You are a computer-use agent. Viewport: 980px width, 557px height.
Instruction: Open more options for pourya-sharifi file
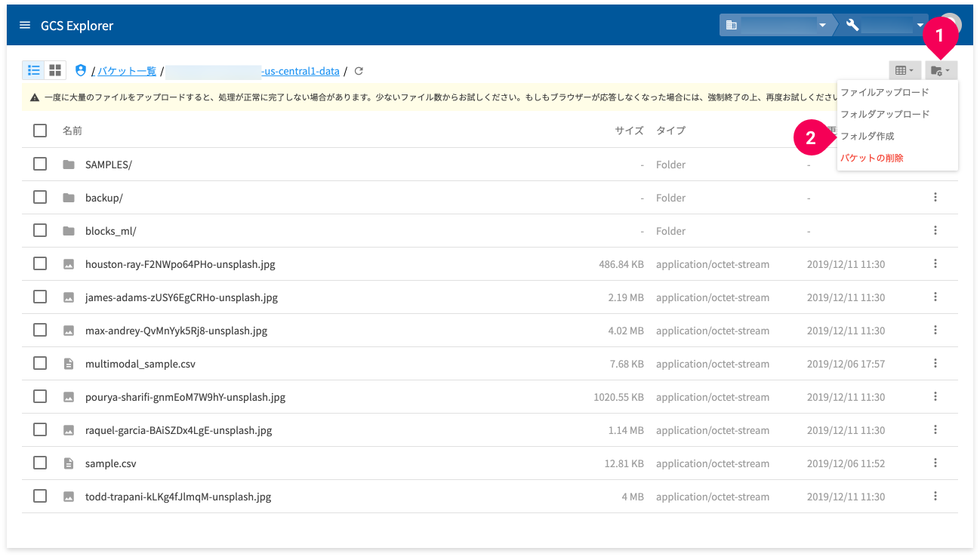(x=935, y=396)
